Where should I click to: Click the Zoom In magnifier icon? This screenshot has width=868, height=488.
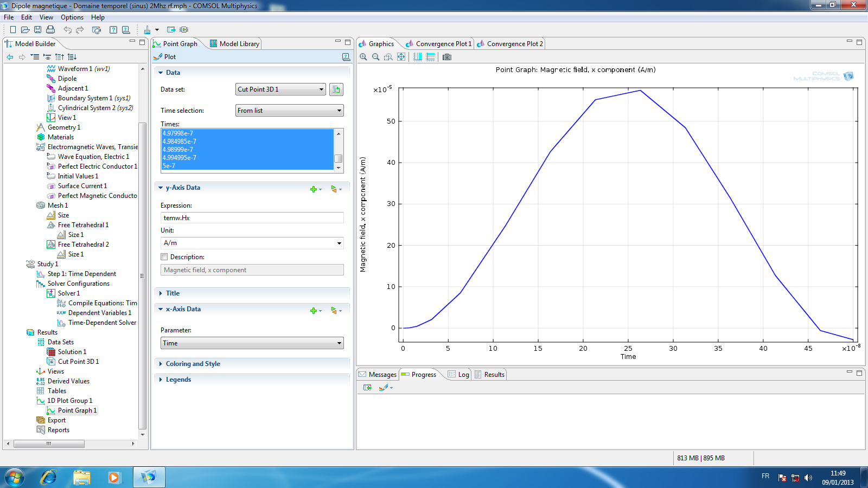[x=363, y=57]
